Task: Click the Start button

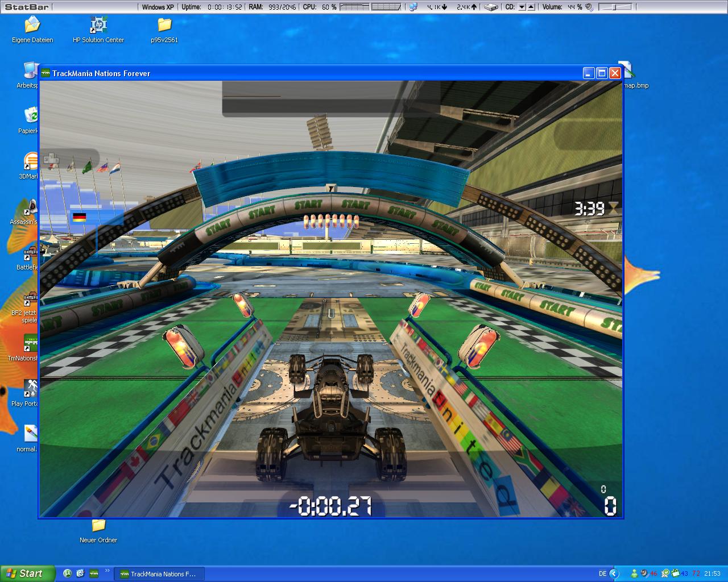Action: click(28, 573)
